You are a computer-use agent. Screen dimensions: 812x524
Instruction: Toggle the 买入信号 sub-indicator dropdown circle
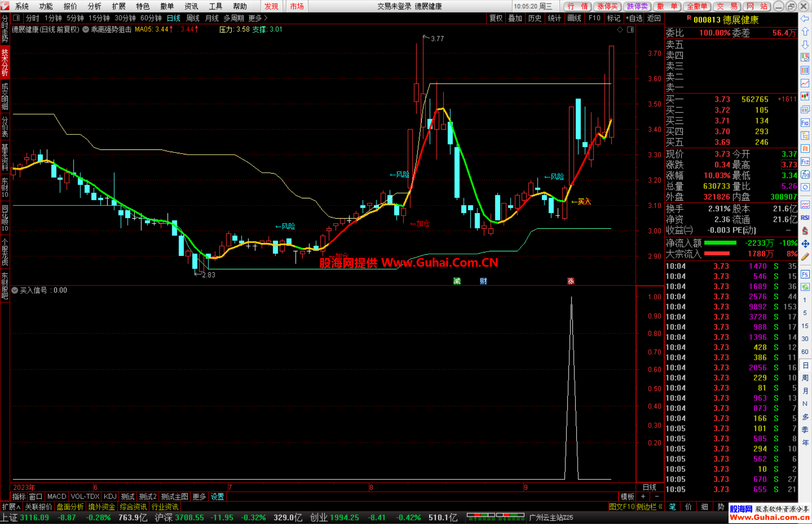tap(15, 290)
